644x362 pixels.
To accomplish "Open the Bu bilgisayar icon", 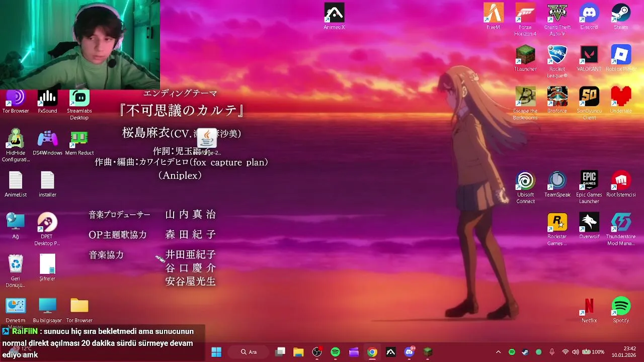I will pos(47,309).
